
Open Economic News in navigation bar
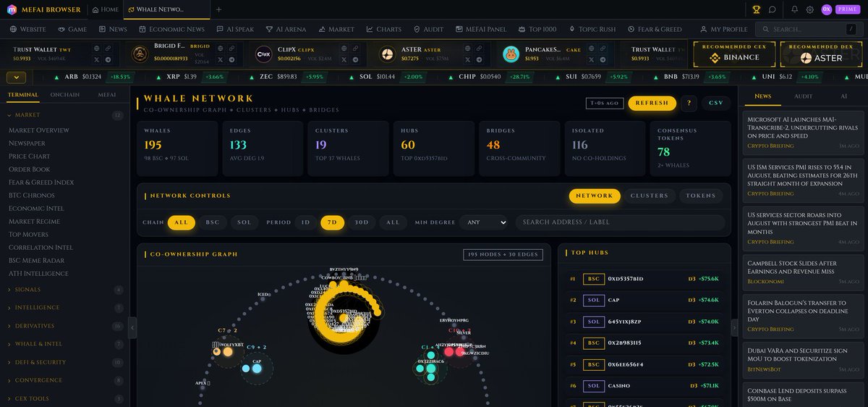(x=171, y=29)
